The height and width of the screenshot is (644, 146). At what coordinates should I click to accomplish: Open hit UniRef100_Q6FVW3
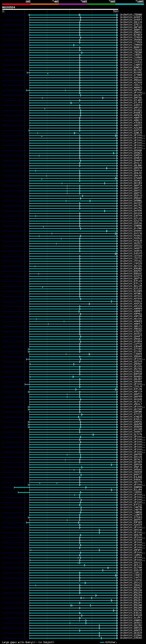131,27
